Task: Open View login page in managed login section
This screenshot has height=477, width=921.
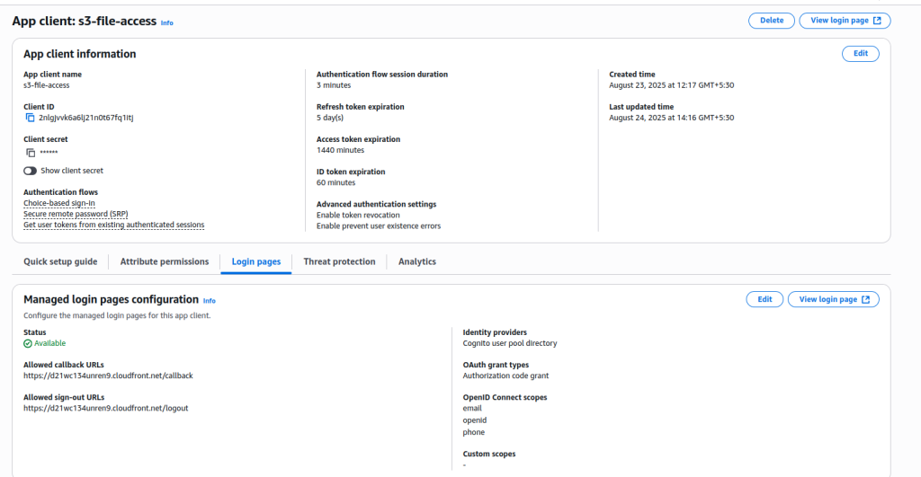Action: tap(833, 299)
